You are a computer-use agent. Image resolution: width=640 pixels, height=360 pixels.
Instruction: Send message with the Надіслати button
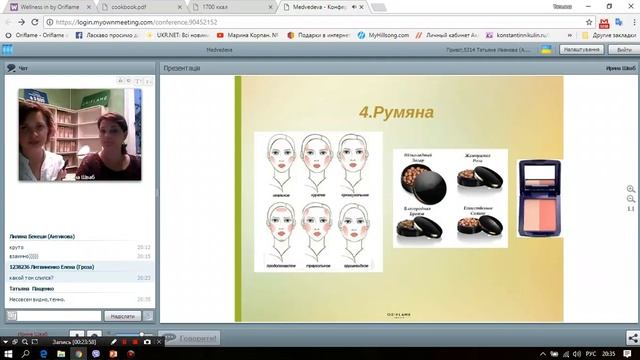coord(122,316)
